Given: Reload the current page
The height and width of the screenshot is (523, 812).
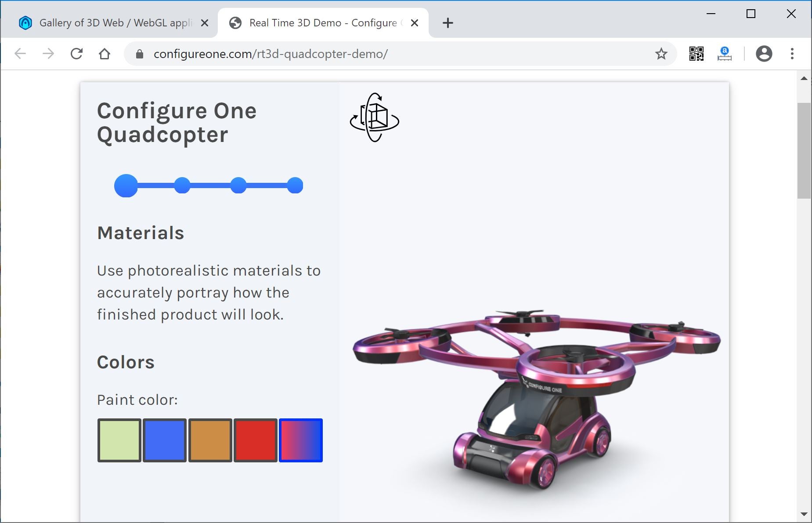Looking at the screenshot, I should pos(76,54).
